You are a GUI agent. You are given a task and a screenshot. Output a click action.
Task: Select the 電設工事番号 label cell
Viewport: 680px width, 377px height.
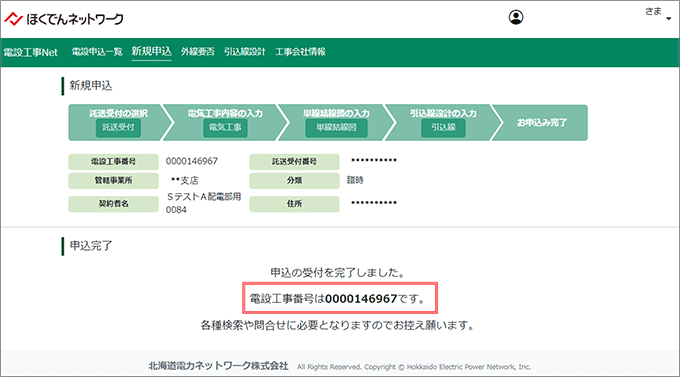point(113,161)
